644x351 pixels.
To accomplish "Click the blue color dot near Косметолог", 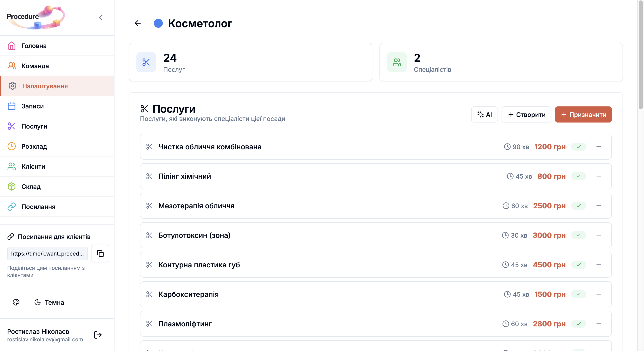I will pos(158,23).
